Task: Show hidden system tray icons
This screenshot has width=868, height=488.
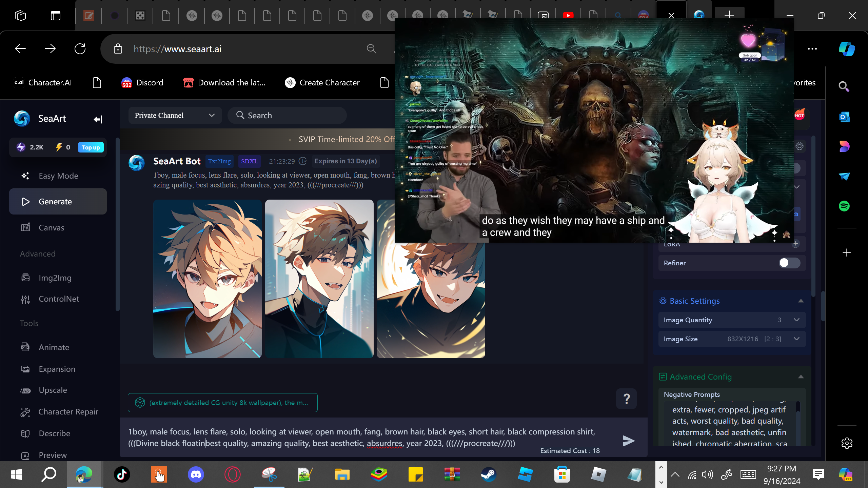Action: coord(675,474)
